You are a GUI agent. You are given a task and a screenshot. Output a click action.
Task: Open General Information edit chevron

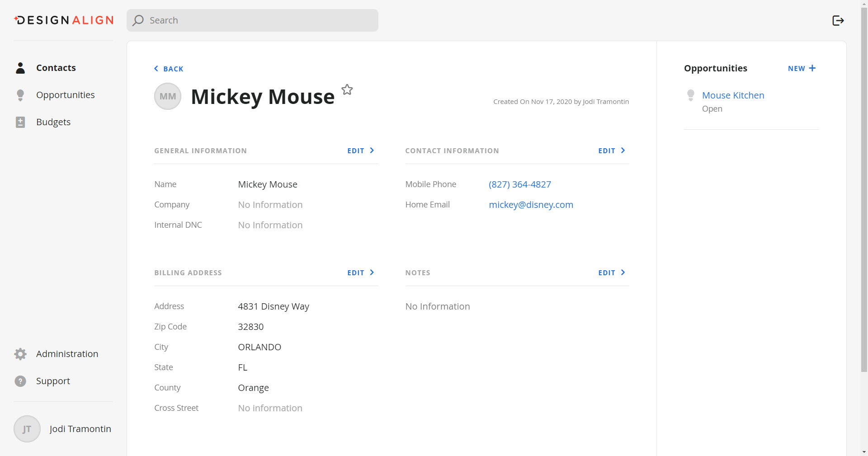[x=372, y=150]
